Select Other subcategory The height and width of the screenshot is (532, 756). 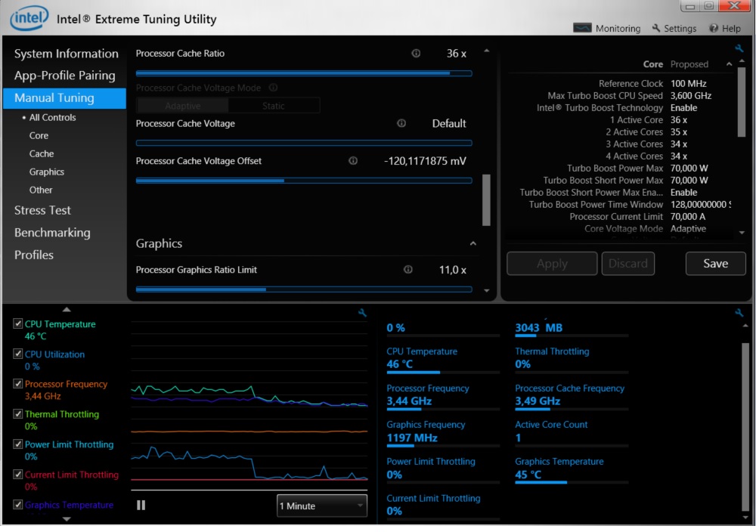tap(41, 190)
